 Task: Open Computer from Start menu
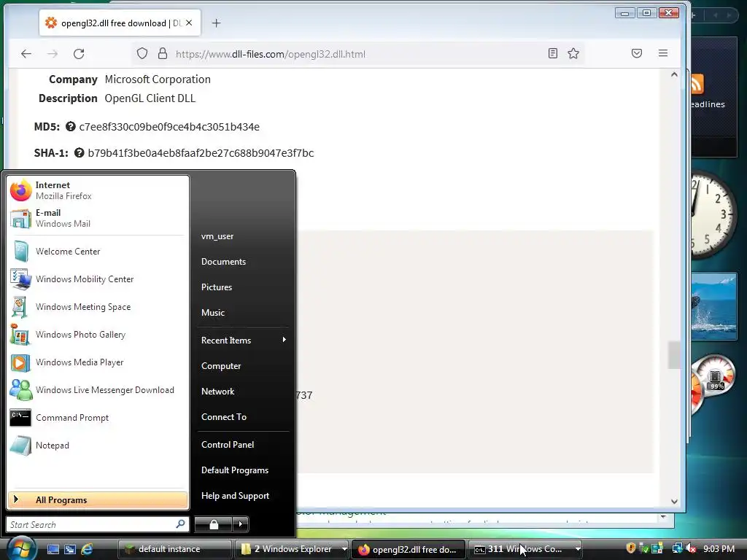tap(221, 366)
